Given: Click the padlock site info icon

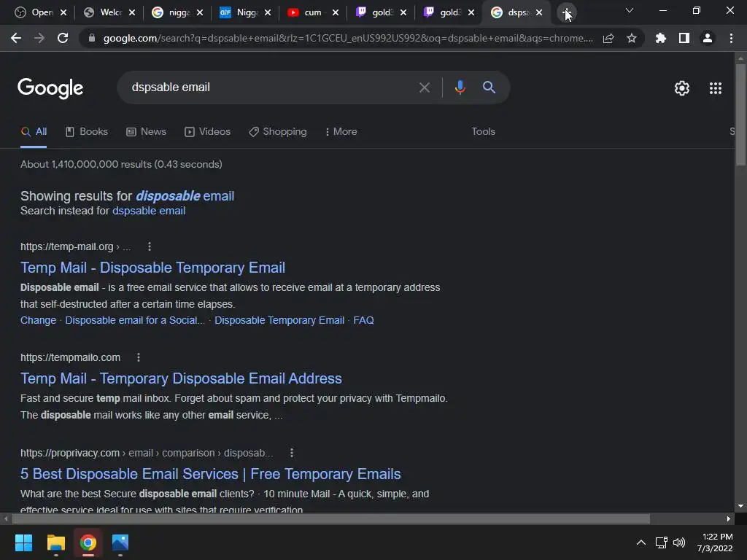Looking at the screenshot, I should tap(92, 38).
